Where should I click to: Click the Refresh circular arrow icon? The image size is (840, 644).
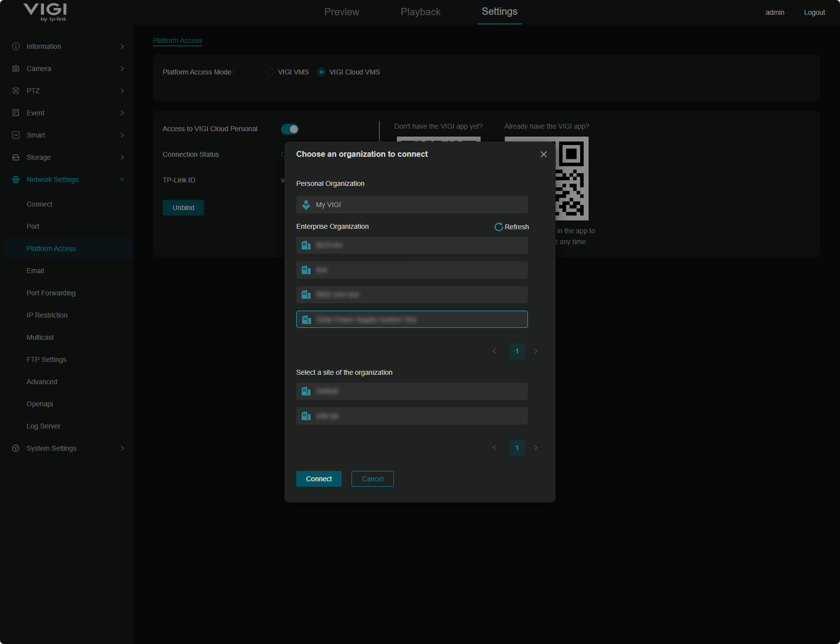[x=499, y=227]
